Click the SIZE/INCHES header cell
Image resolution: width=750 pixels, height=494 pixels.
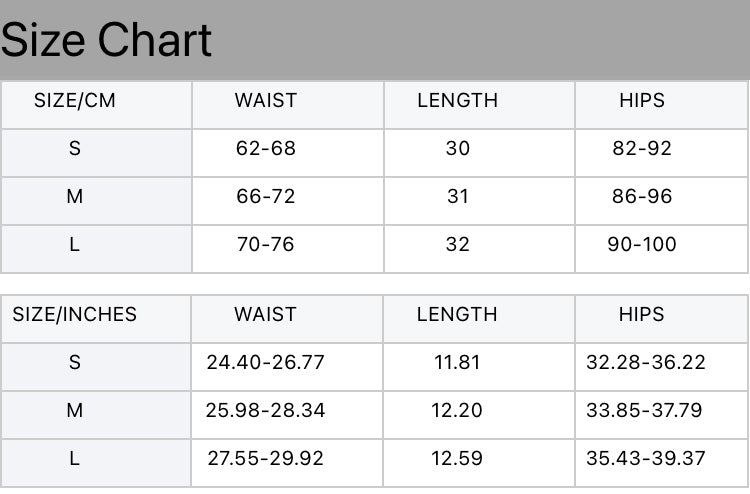(75, 315)
